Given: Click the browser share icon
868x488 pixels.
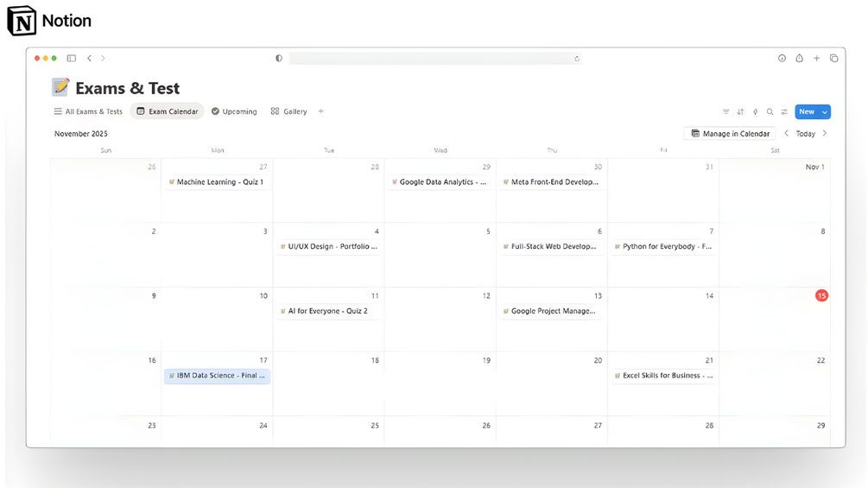Looking at the screenshot, I should point(800,58).
